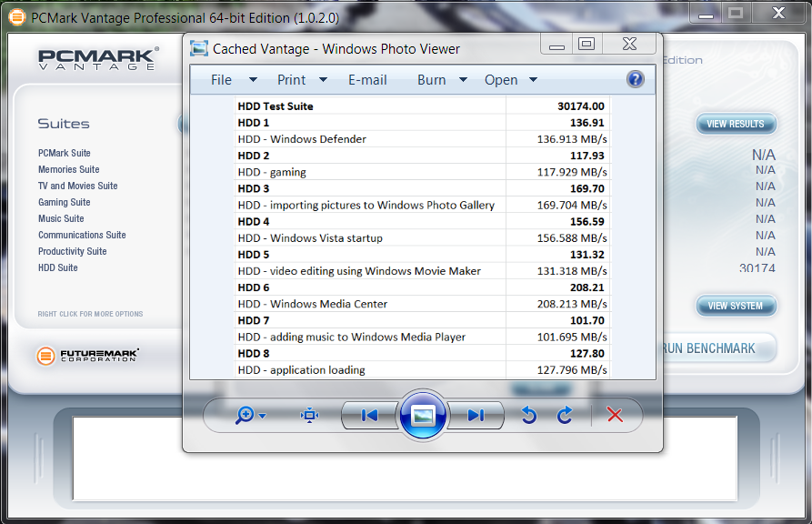Rotate image counterclockwise

pos(528,415)
